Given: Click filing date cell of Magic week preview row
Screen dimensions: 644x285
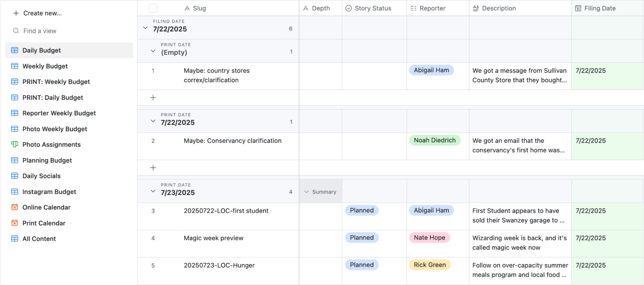Looking at the screenshot, I should tap(608, 244).
